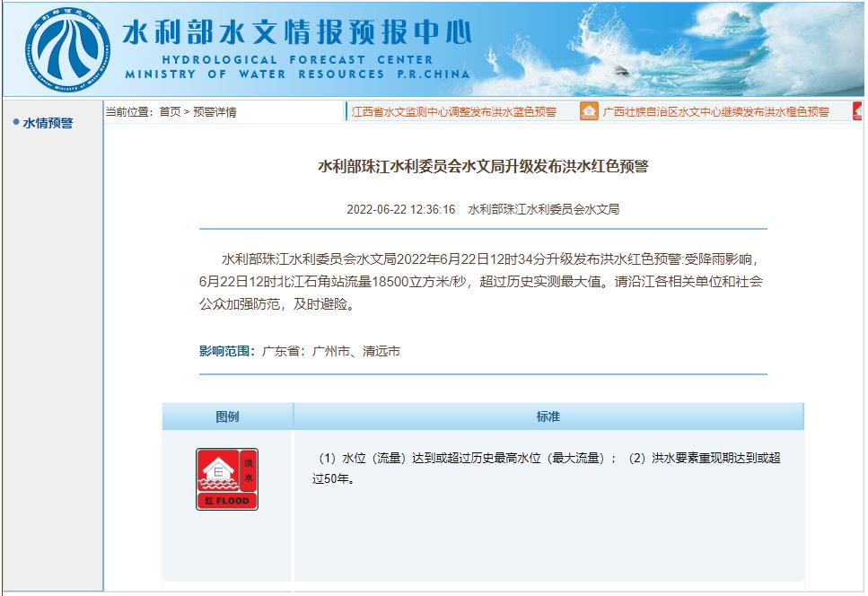Viewport: 868px width, 596px height.
Task: Click the publish timestamp 2022-06-22 12:36:16
Action: [400, 209]
